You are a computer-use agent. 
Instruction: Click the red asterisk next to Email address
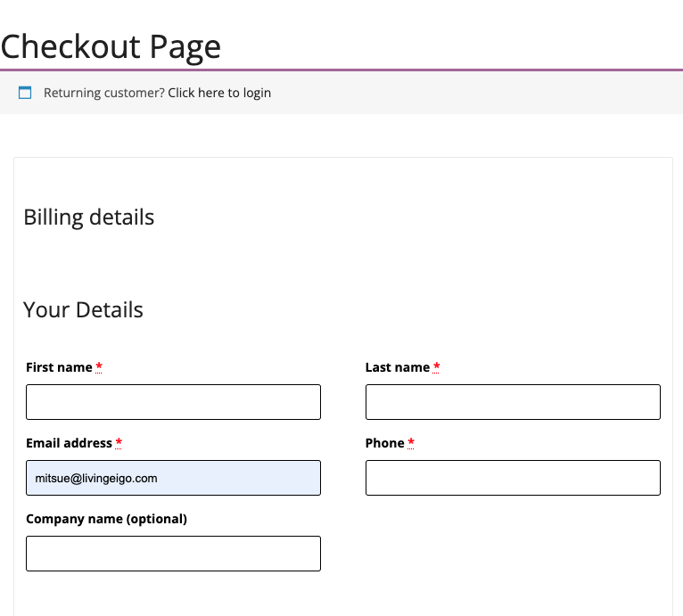[119, 443]
